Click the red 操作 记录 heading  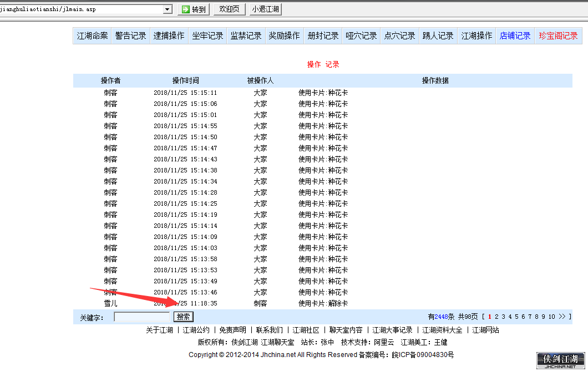323,64
